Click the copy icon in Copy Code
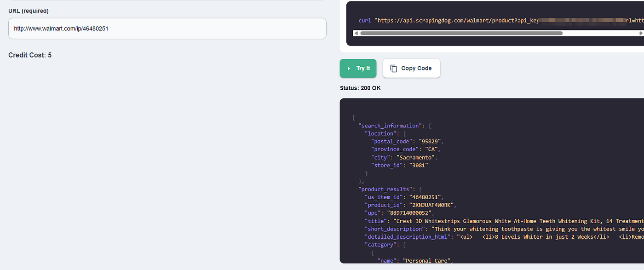 (394, 69)
